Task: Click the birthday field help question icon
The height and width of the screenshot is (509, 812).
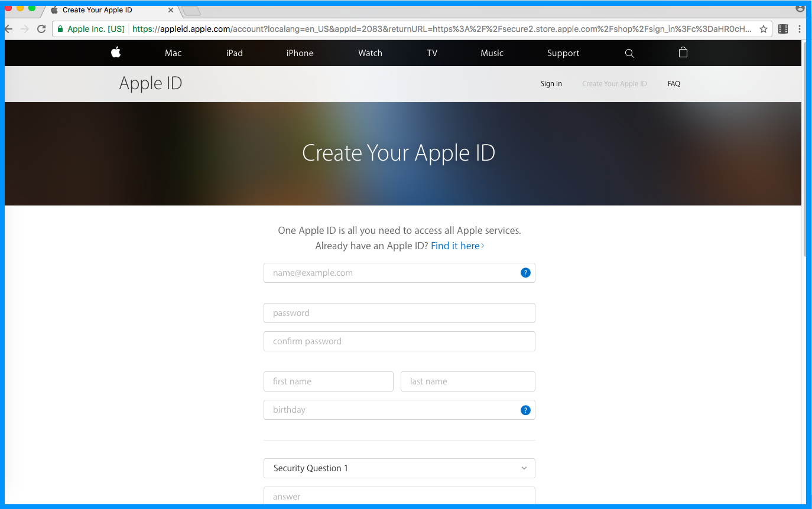Action: [x=525, y=410]
